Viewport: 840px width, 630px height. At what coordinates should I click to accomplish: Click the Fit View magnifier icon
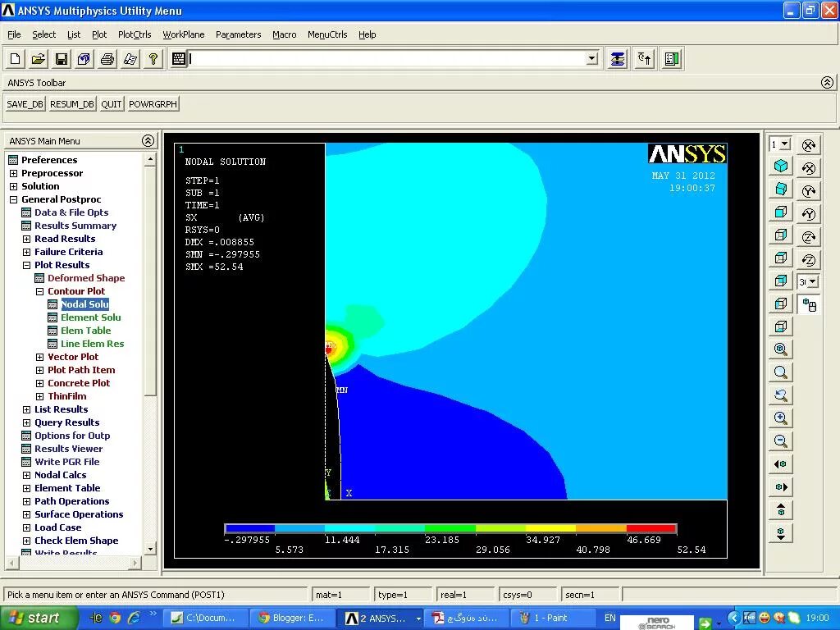point(781,349)
